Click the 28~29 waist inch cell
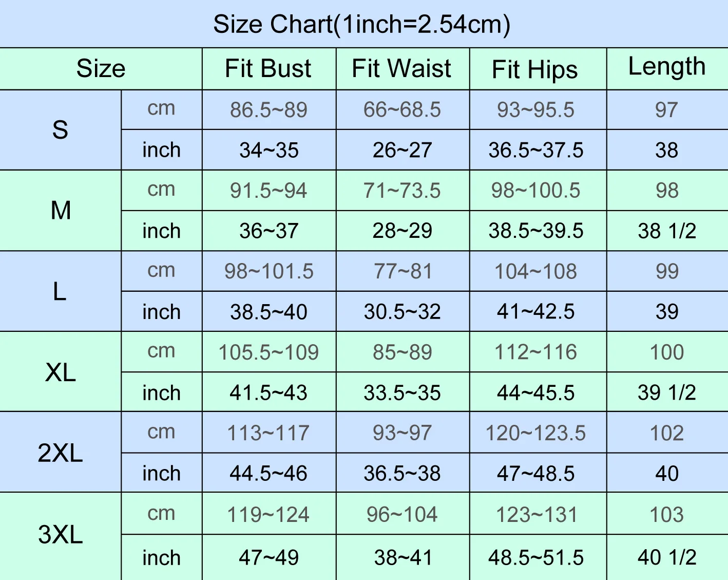 pyautogui.click(x=403, y=231)
